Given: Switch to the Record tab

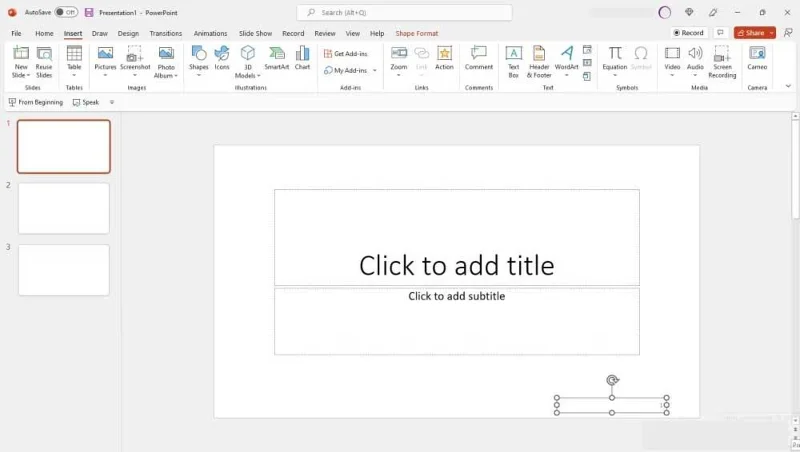Looking at the screenshot, I should 293,33.
